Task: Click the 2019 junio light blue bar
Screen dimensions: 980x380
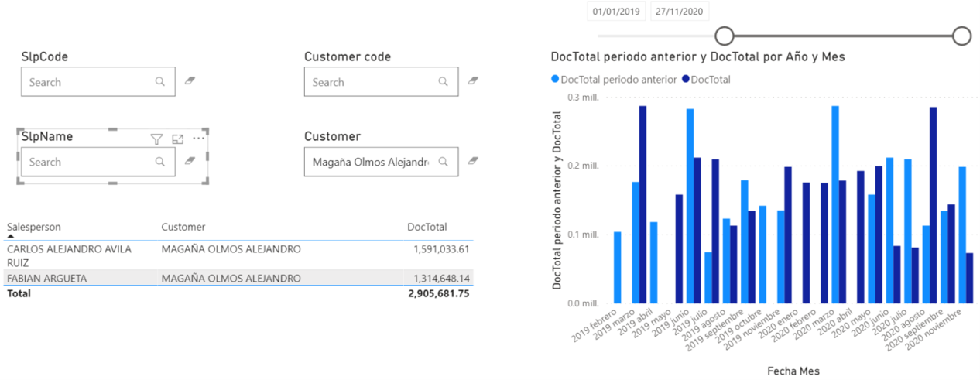Action: 690,206
